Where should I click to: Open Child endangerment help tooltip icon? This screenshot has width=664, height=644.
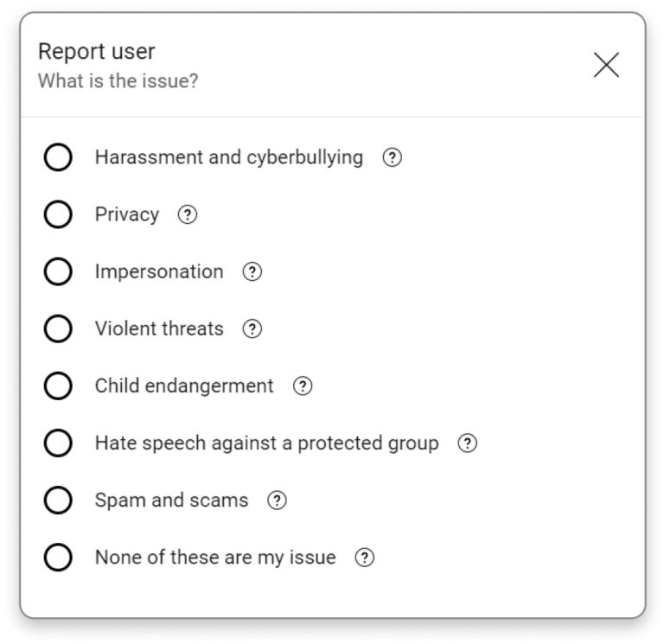[303, 386]
